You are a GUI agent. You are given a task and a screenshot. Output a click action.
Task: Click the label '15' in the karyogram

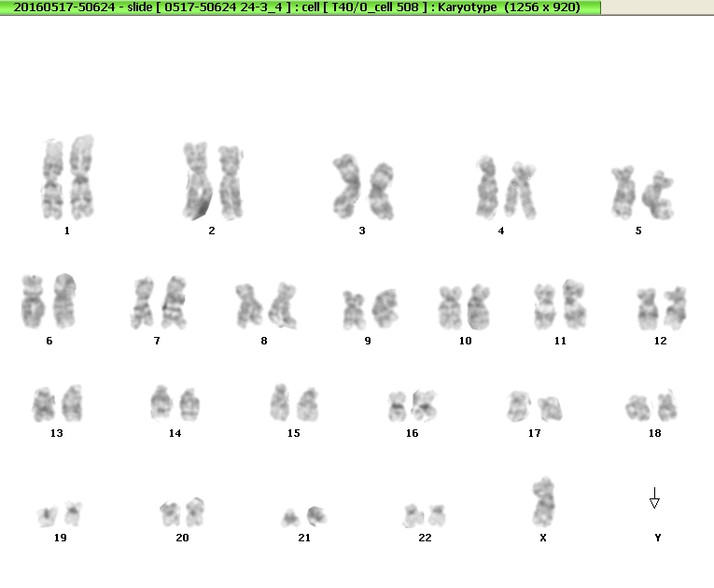[294, 433]
